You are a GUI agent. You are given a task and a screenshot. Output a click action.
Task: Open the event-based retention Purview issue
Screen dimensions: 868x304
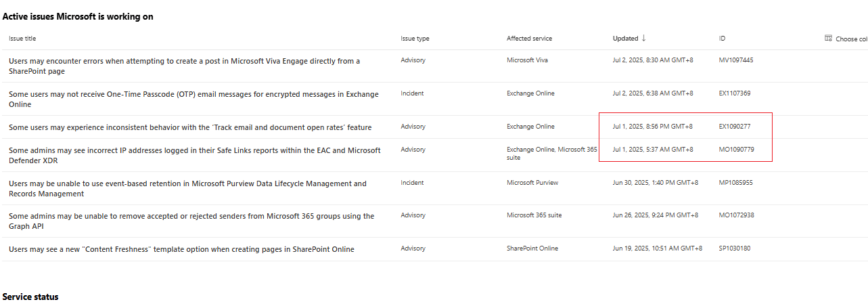(x=187, y=188)
